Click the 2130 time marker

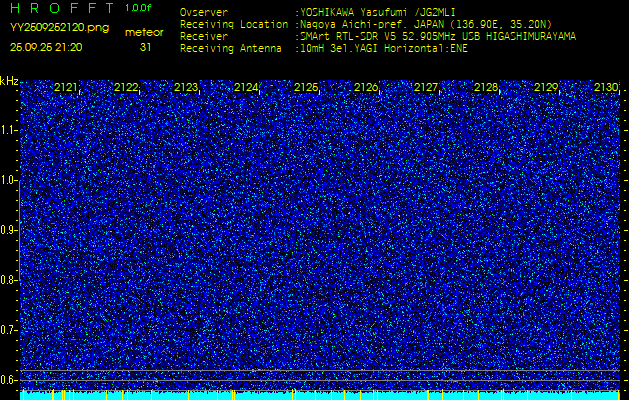coord(606,87)
